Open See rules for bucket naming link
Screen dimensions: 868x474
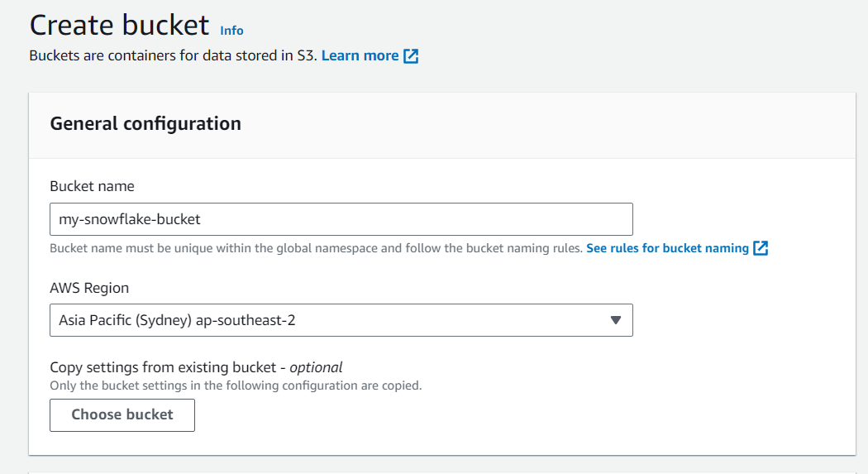click(667, 248)
